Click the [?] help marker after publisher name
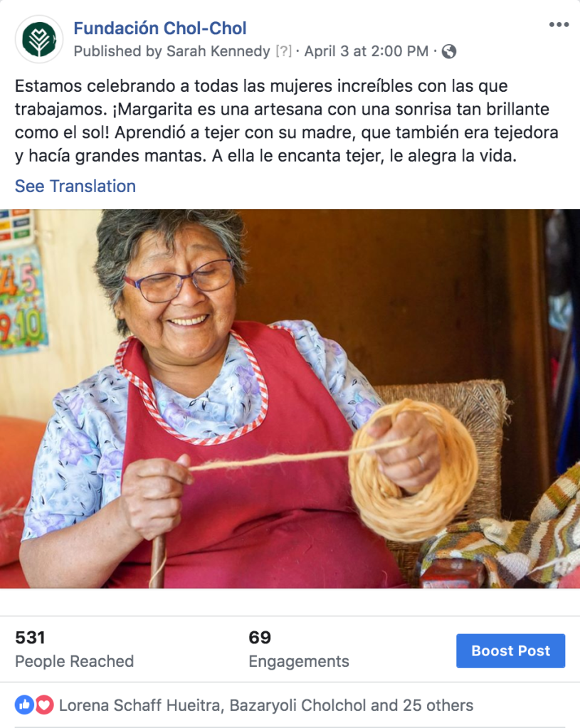Image resolution: width=580 pixels, height=728 pixels. (x=284, y=51)
